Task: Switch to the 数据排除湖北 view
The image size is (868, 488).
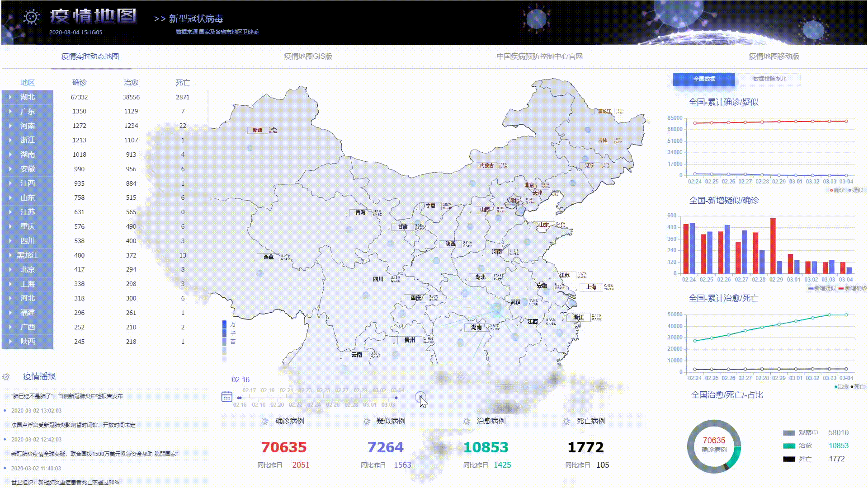Action: coord(769,79)
